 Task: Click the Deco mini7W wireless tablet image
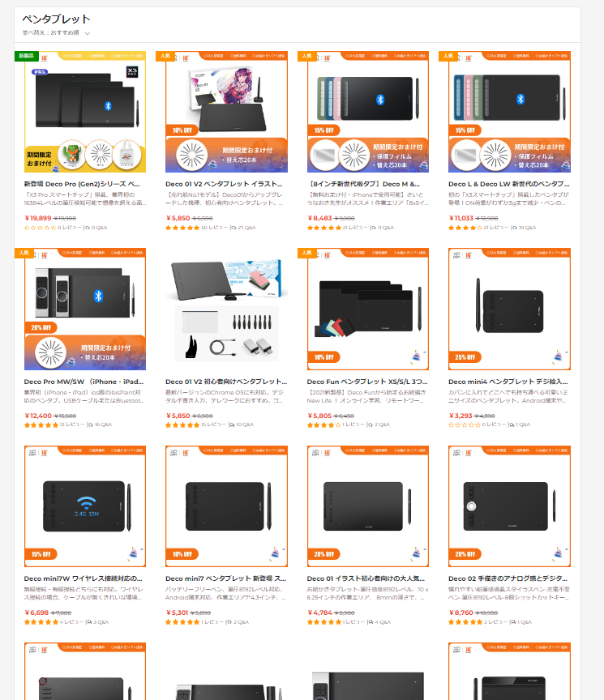point(85,506)
